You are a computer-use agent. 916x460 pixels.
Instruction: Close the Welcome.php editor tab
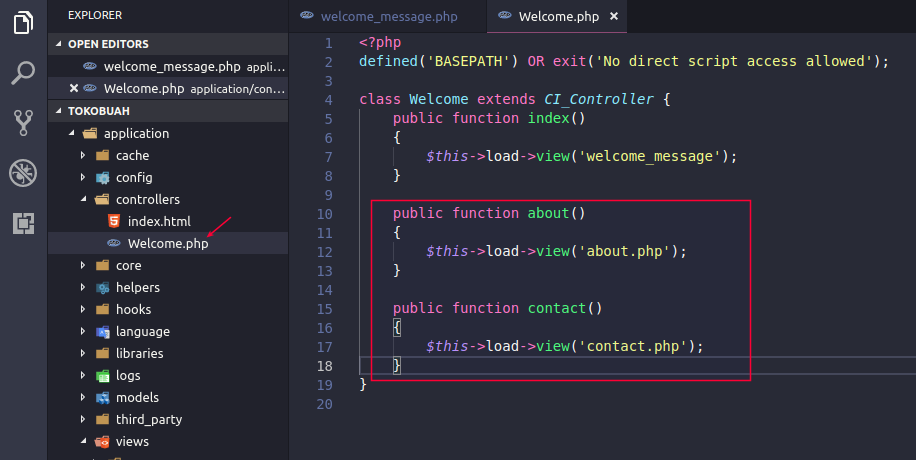[x=614, y=16]
